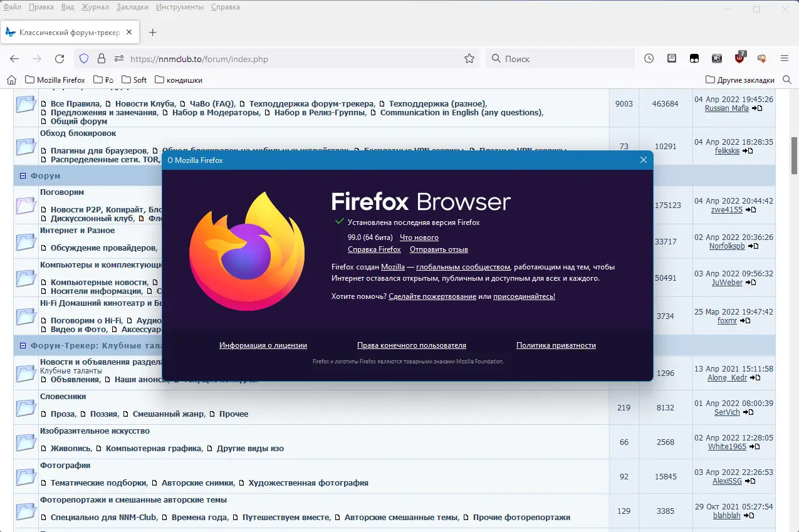Open Политика приватности link
The width and height of the screenshot is (799, 532).
pos(556,345)
